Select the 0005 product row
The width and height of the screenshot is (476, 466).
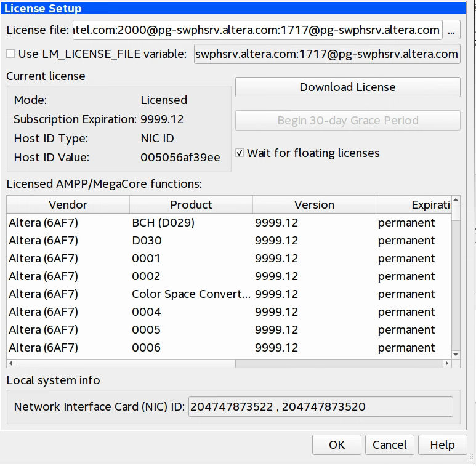click(229, 330)
